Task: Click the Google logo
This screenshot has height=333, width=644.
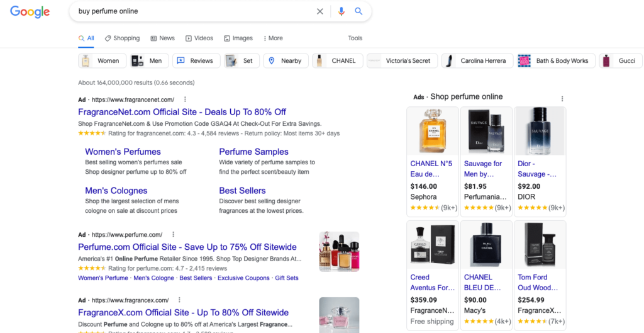Action: point(30,12)
